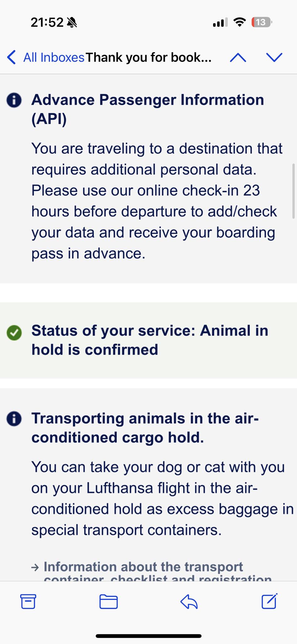Image resolution: width=297 pixels, height=644 pixels.
Task: Tap the battery indicator in status bar
Action: point(261,22)
